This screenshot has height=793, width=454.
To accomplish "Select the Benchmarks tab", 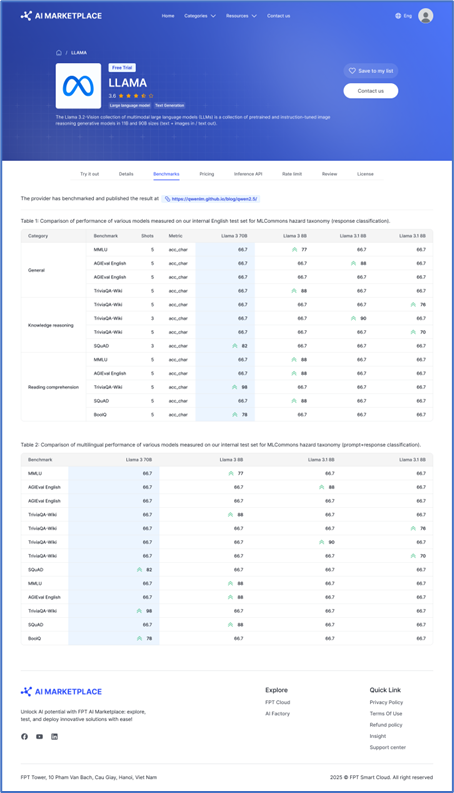I will click(x=166, y=174).
